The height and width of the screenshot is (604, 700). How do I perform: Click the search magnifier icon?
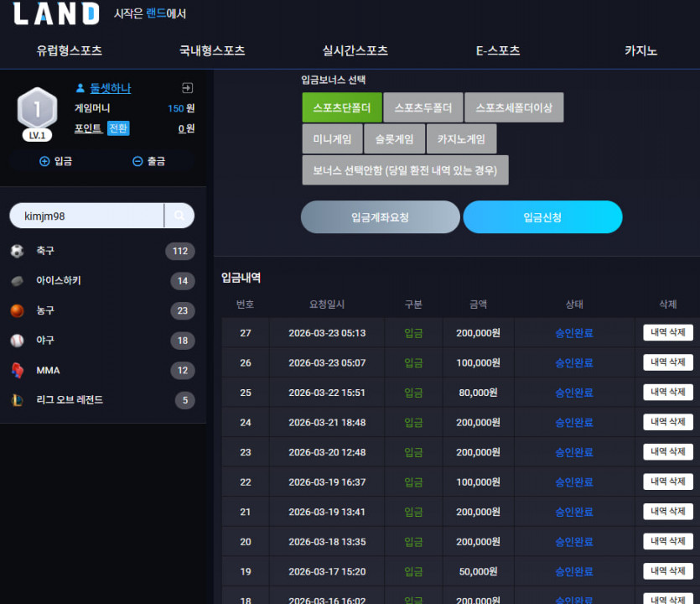[x=179, y=216]
